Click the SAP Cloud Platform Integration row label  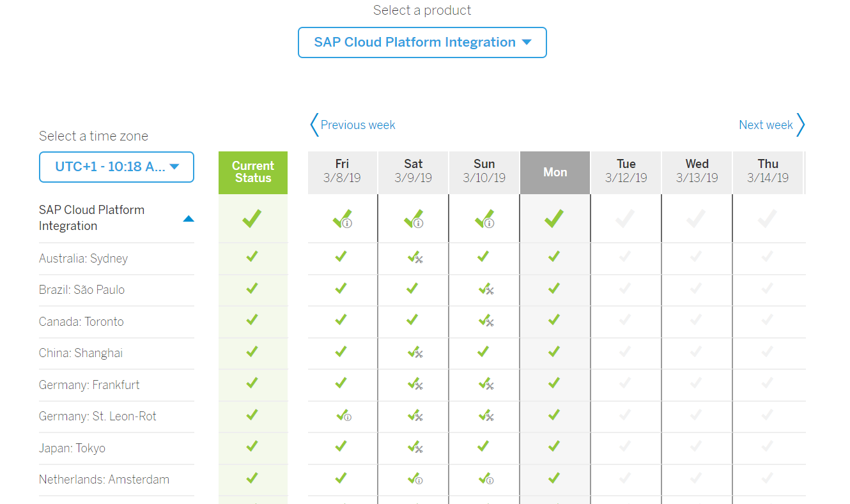pyautogui.click(x=91, y=218)
